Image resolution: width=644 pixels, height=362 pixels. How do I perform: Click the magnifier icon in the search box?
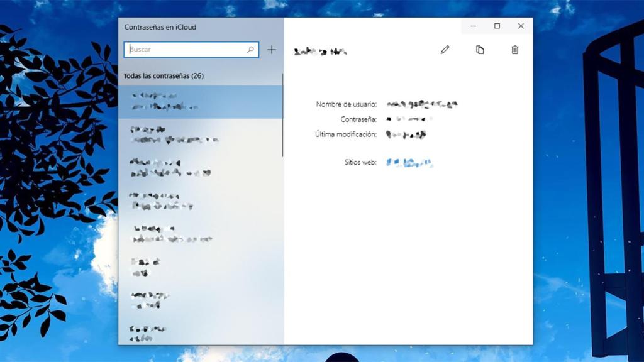252,49
